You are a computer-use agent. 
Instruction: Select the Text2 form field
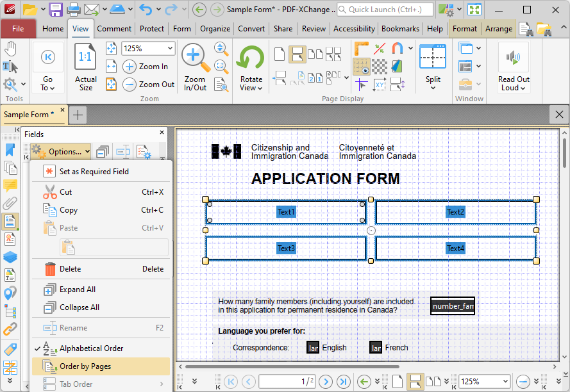tap(456, 212)
